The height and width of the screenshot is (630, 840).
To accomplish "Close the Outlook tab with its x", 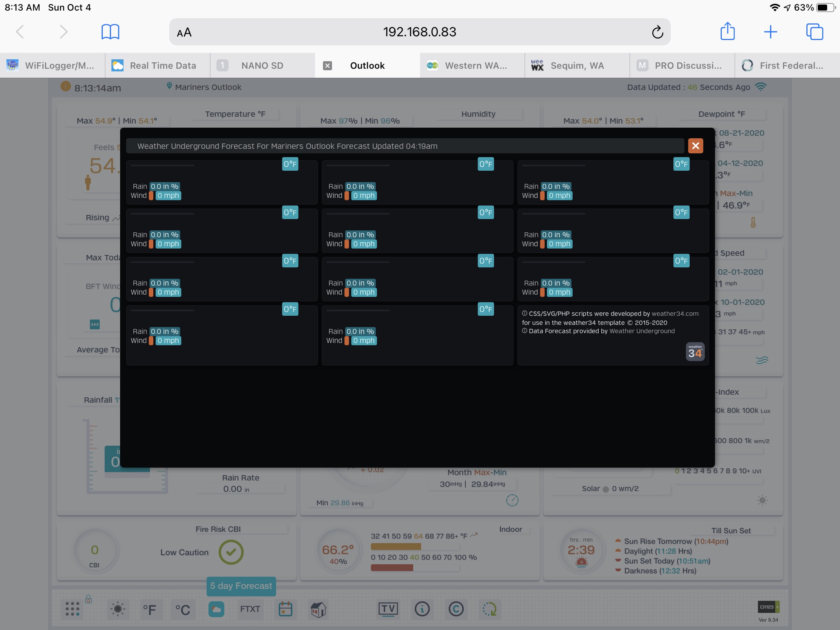I will coord(327,66).
